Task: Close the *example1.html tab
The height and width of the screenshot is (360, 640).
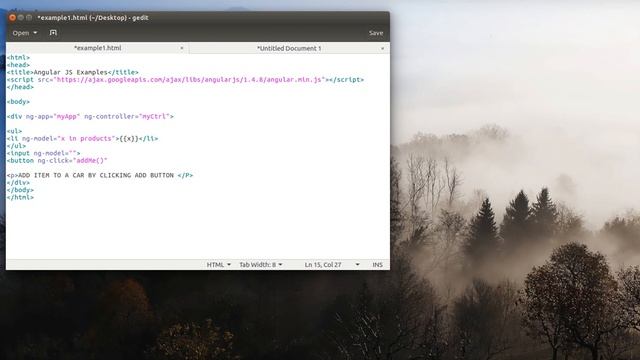Action: [x=182, y=48]
